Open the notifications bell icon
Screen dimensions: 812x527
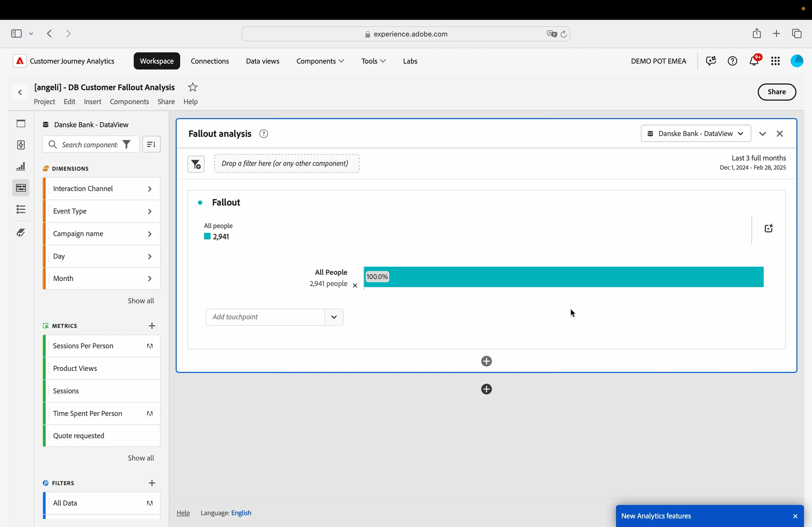tap(754, 61)
